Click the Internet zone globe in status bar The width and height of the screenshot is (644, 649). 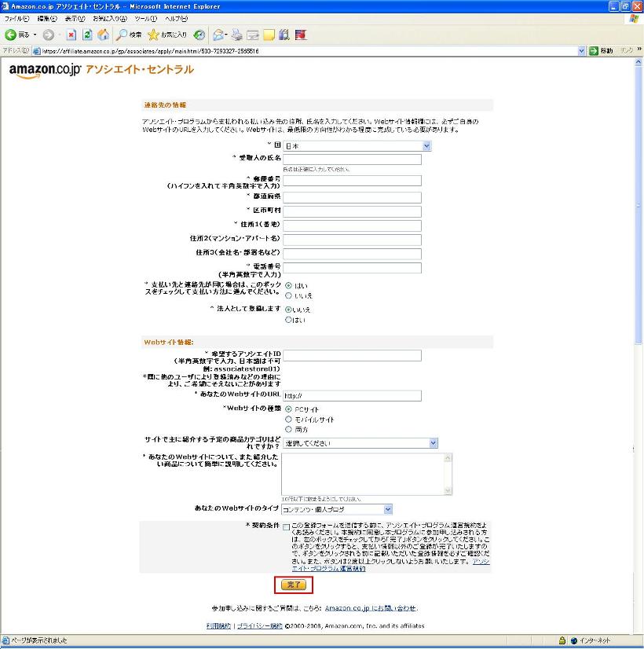(x=573, y=640)
